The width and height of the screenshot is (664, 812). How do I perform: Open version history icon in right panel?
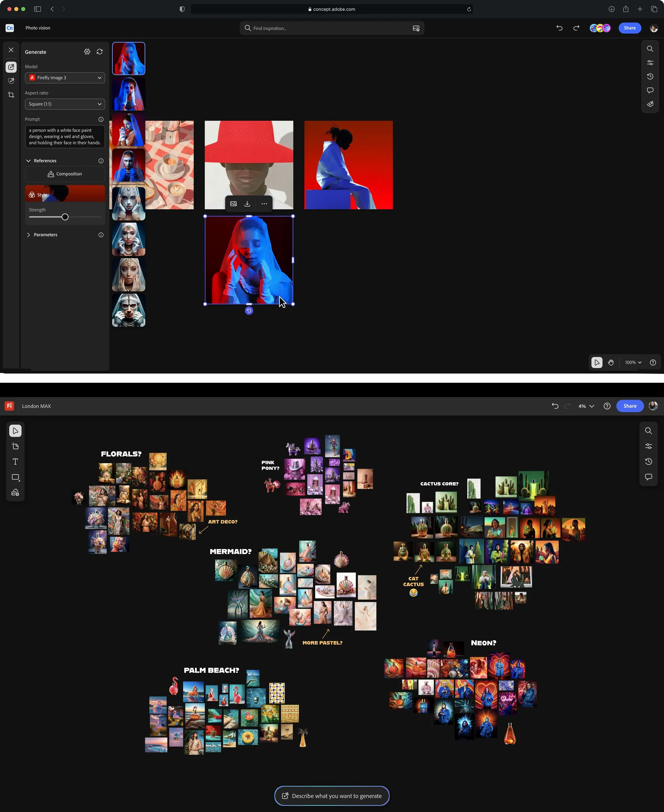coord(650,76)
